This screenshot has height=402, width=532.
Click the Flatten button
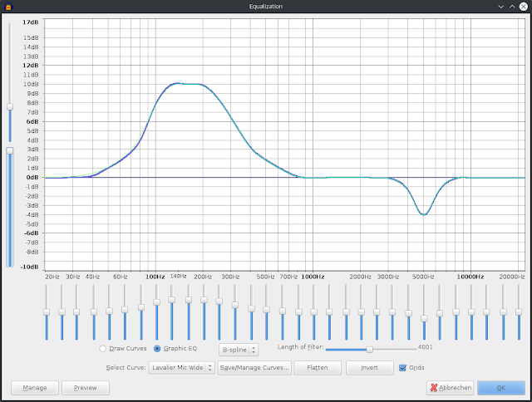tap(318, 368)
